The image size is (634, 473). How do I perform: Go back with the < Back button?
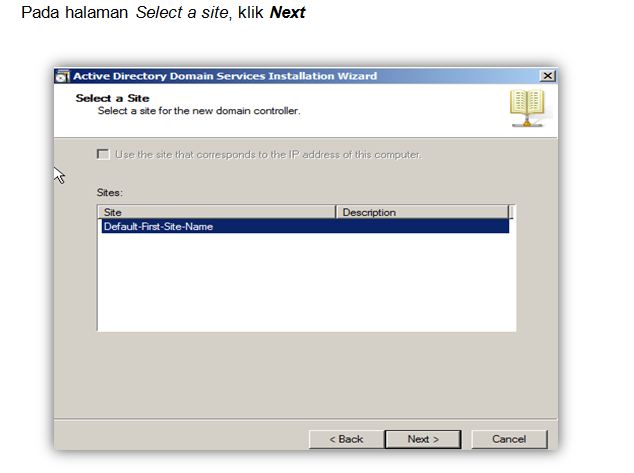[x=347, y=439]
